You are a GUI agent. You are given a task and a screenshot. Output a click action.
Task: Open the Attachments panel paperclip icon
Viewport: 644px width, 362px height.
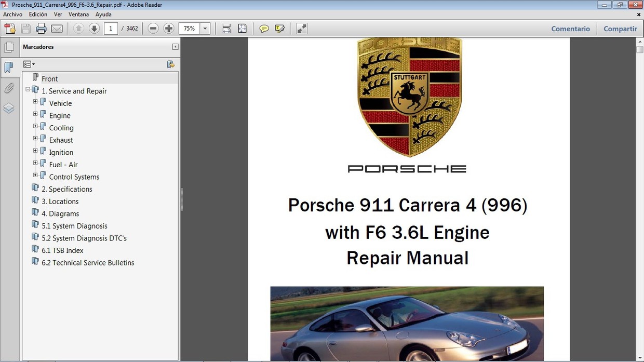tap(9, 88)
